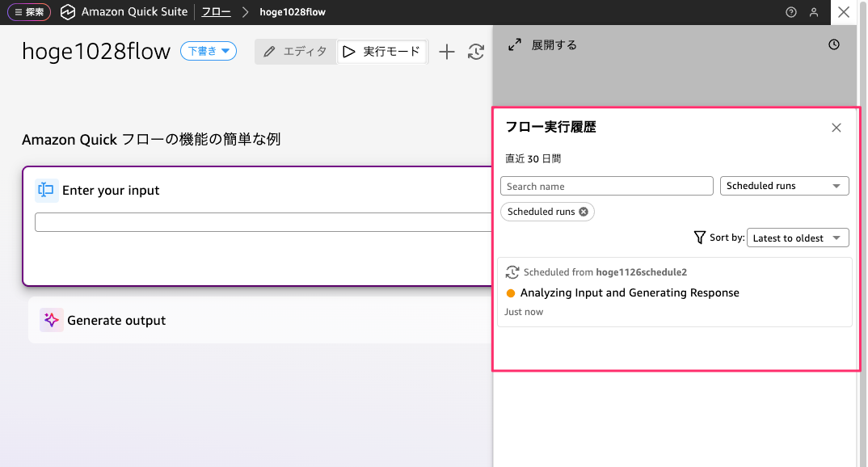Click the Amazon Quick Suite logo icon
The image size is (868, 467).
click(68, 12)
